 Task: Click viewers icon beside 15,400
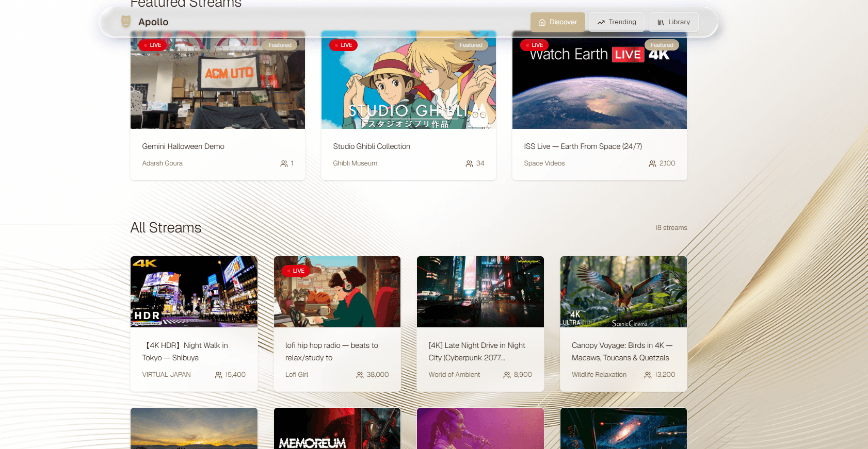tap(218, 375)
